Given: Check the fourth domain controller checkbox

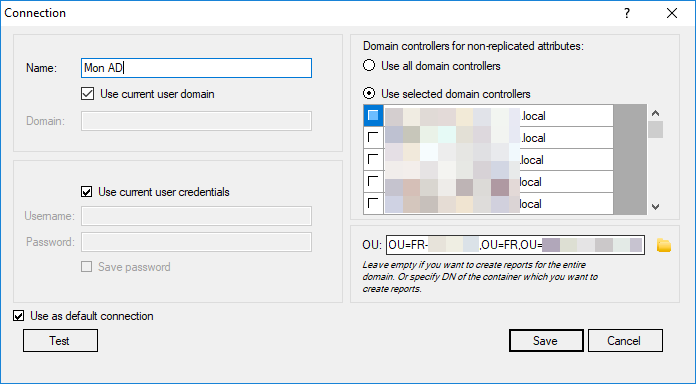Looking at the screenshot, I should pyautogui.click(x=373, y=181).
